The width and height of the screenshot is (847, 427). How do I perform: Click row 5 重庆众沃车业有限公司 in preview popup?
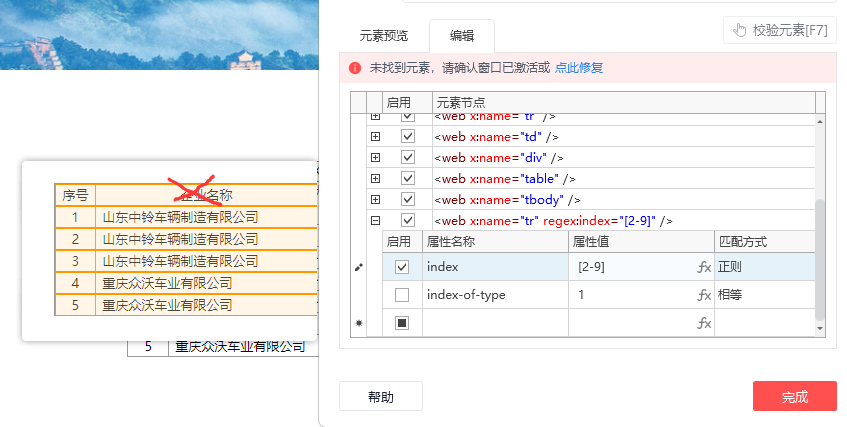(167, 305)
